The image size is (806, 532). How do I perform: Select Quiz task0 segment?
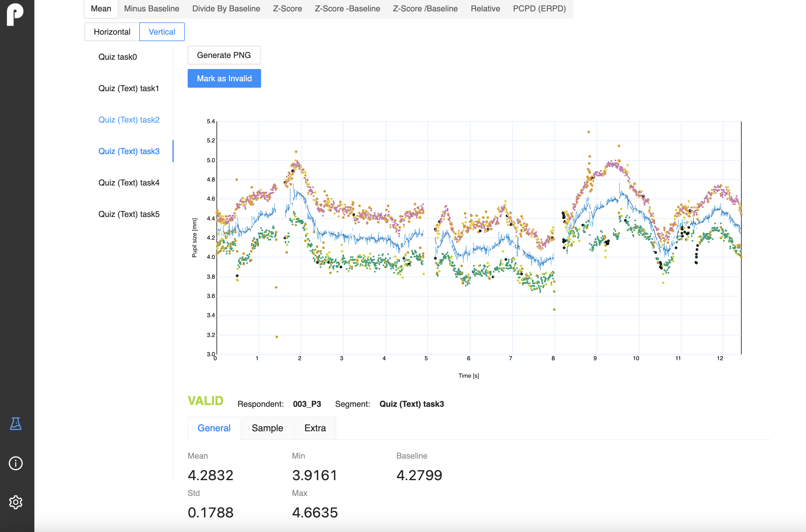pyautogui.click(x=117, y=57)
